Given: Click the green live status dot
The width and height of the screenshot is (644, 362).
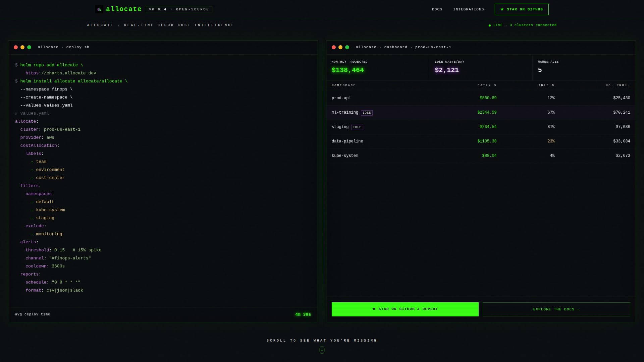Looking at the screenshot, I should click(490, 25).
